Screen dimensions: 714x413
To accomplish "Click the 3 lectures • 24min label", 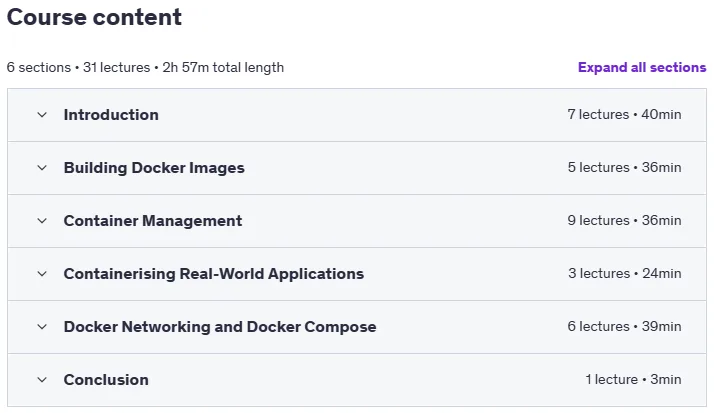I will pyautogui.click(x=625, y=273).
